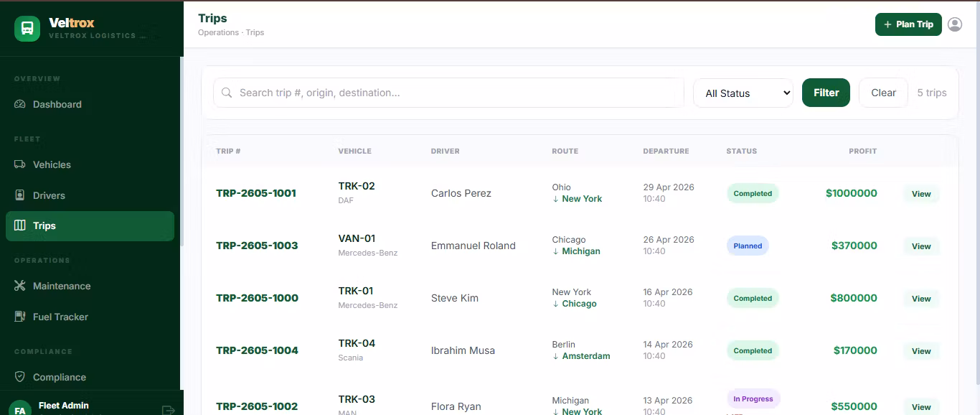Click the PROFIT column header
Image resolution: width=980 pixels, height=415 pixels.
coord(863,151)
